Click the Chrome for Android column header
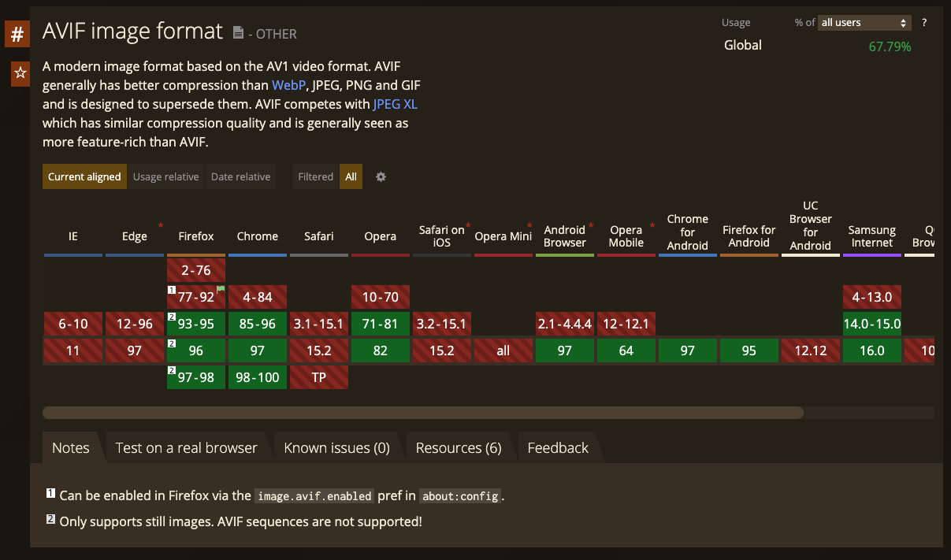 pos(688,232)
